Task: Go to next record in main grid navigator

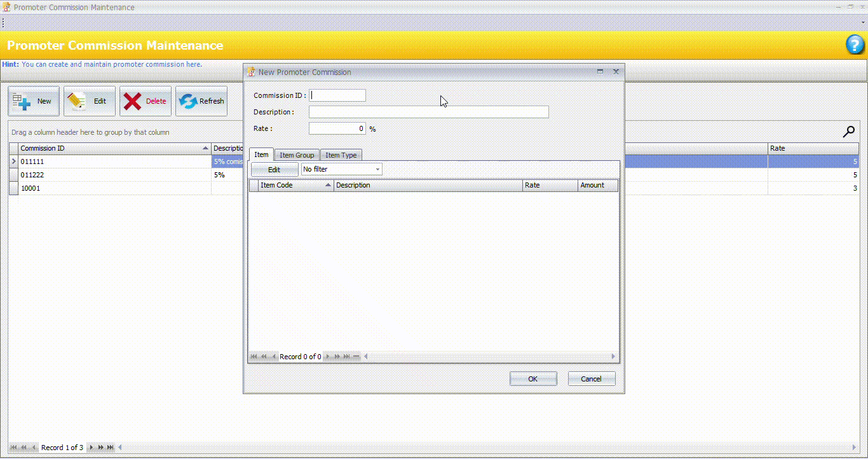Action: click(x=92, y=448)
